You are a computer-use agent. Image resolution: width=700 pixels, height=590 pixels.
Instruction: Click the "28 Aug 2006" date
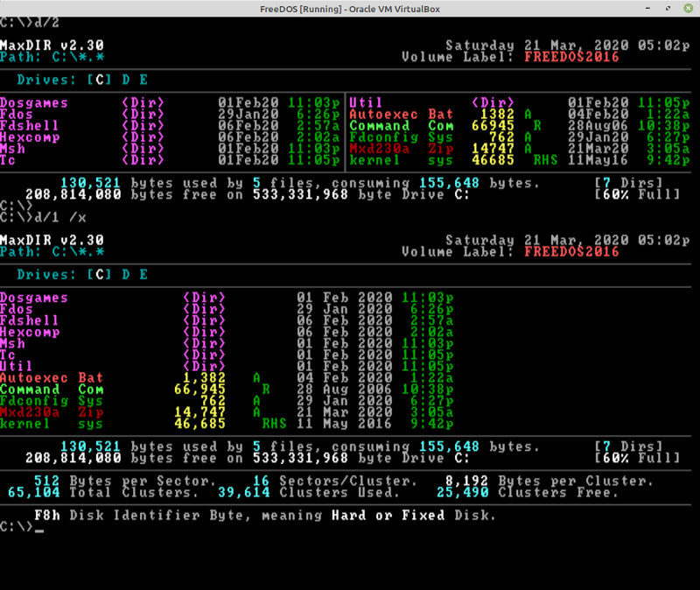pos(344,390)
